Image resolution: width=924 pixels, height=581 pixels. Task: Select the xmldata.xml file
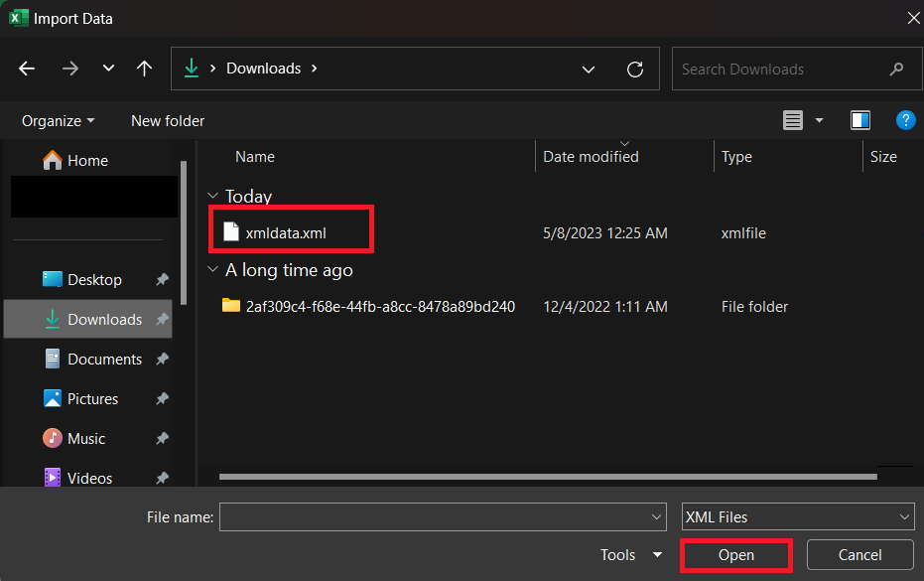click(286, 233)
